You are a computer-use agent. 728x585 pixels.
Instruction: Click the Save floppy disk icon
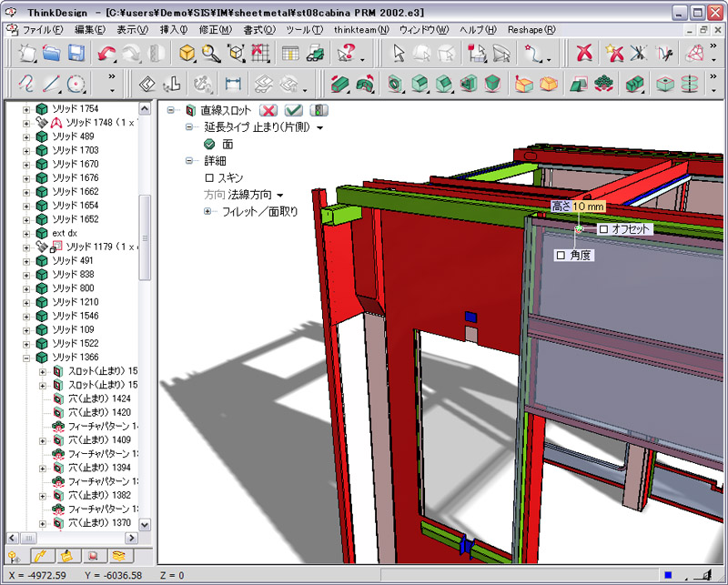coord(76,54)
